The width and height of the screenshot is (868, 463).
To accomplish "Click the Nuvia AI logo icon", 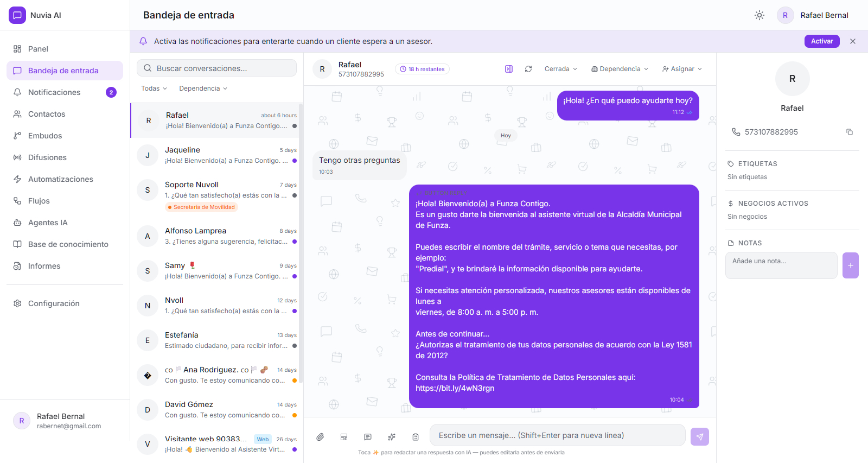I will click(17, 15).
